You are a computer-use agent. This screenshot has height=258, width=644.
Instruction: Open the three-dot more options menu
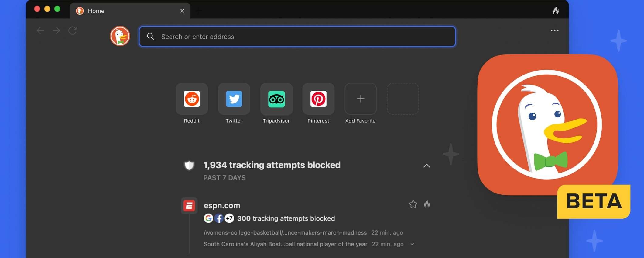554,31
